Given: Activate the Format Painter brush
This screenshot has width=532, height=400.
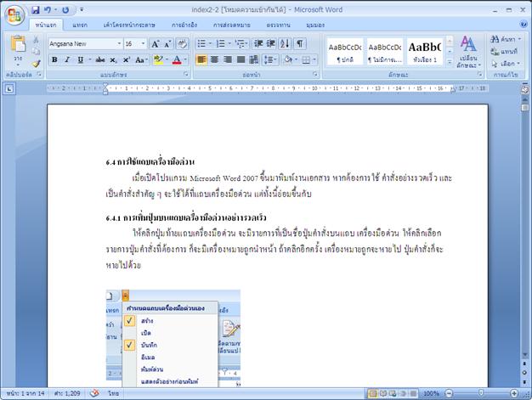Looking at the screenshot, I should pyautogui.click(x=36, y=63).
